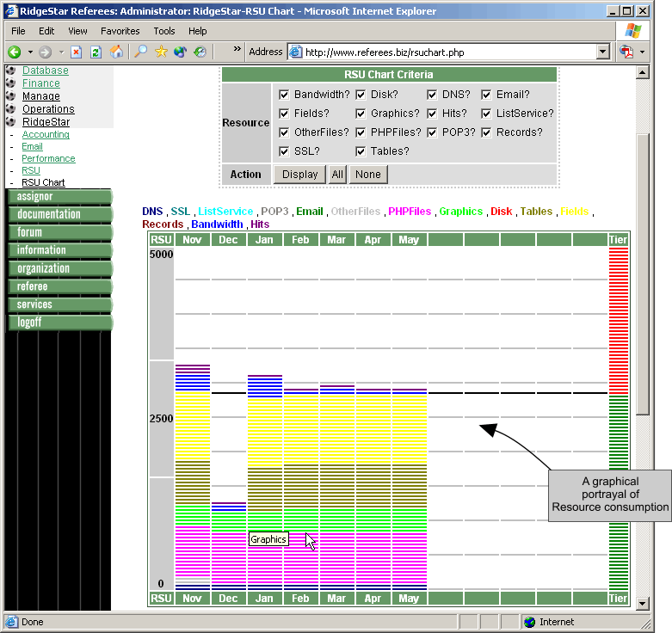Click the referee menu button
Screen dimensions: 672x633
pos(60,286)
